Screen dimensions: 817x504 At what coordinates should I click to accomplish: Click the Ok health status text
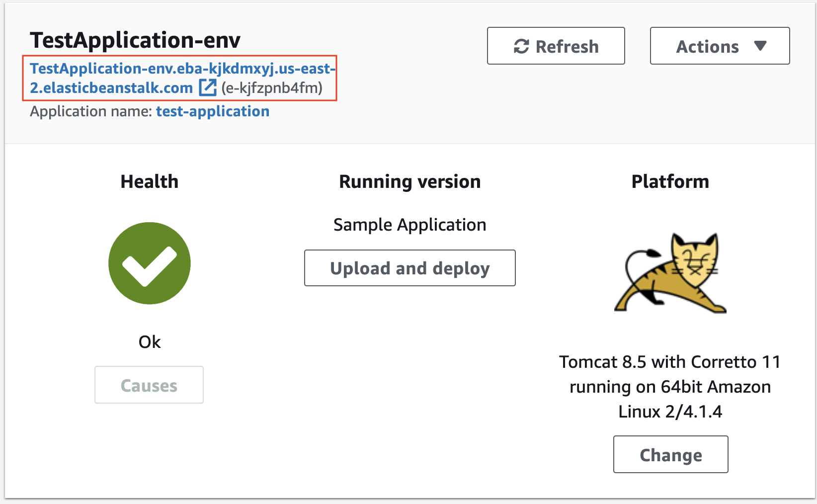[150, 342]
